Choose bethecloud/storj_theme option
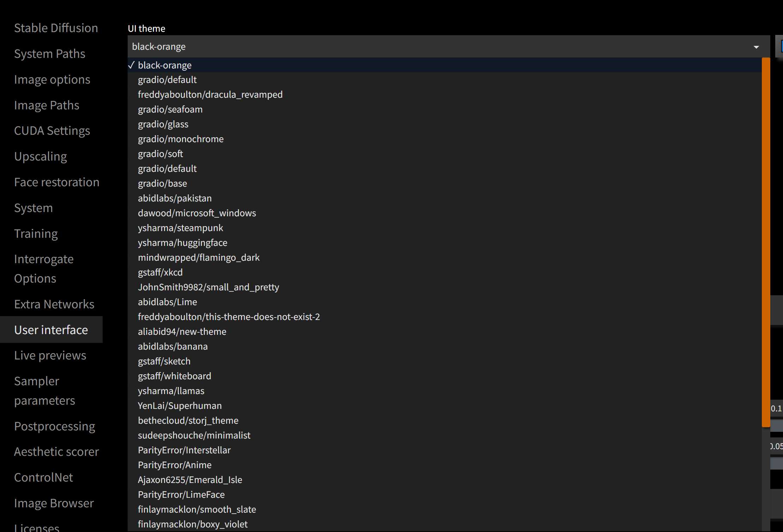The height and width of the screenshot is (532, 783). [x=445, y=421]
